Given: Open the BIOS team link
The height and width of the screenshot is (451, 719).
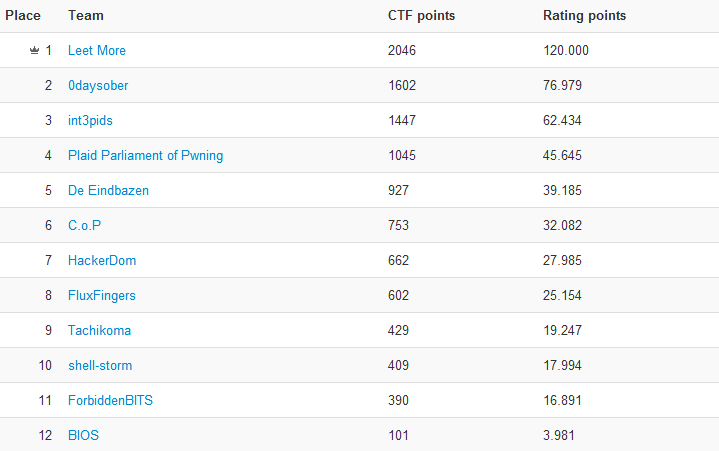Looking at the screenshot, I should click(83, 435).
